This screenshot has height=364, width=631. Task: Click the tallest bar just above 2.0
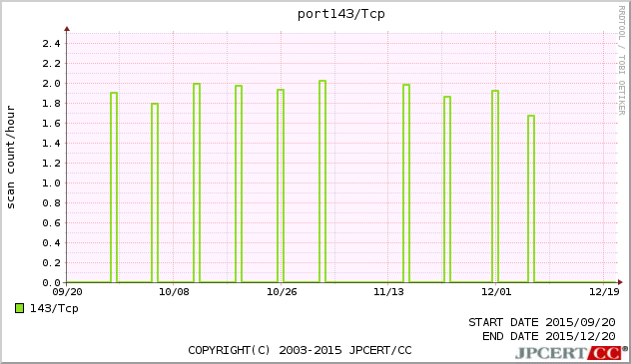click(x=322, y=182)
